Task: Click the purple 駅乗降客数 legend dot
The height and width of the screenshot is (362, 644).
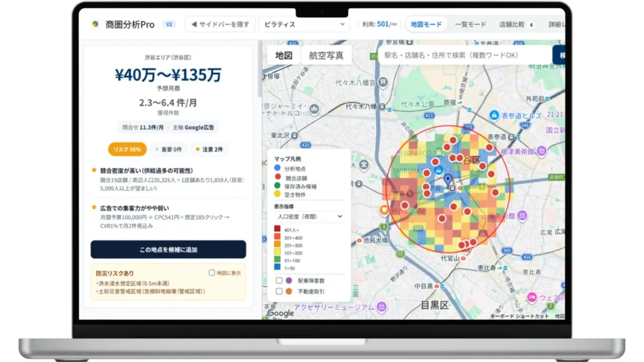Action: coord(289,280)
